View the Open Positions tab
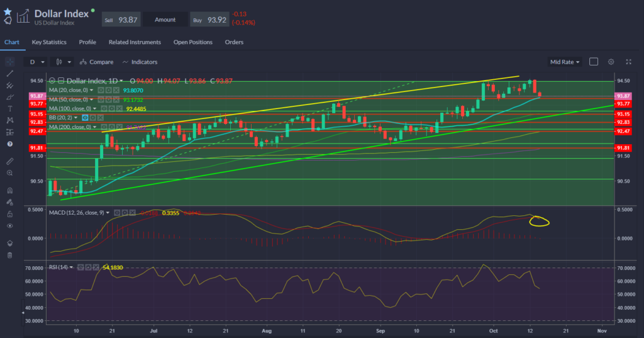This screenshot has height=338, width=644. [193, 42]
